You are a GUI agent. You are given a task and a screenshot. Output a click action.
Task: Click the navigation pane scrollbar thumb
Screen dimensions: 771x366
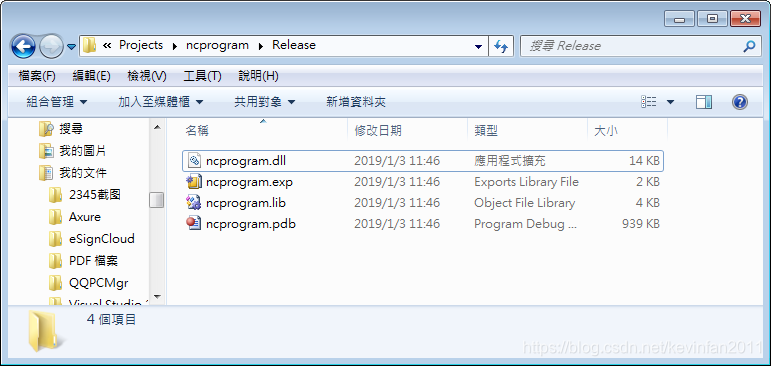pyautogui.click(x=157, y=200)
